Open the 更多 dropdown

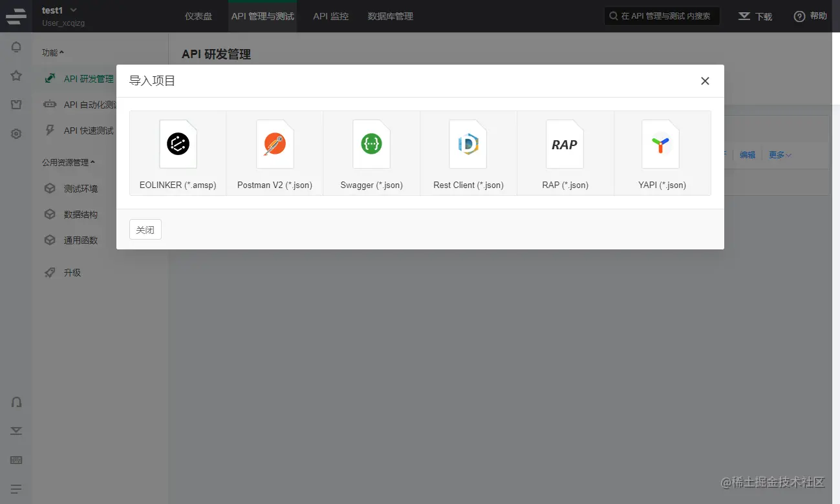pyautogui.click(x=780, y=155)
